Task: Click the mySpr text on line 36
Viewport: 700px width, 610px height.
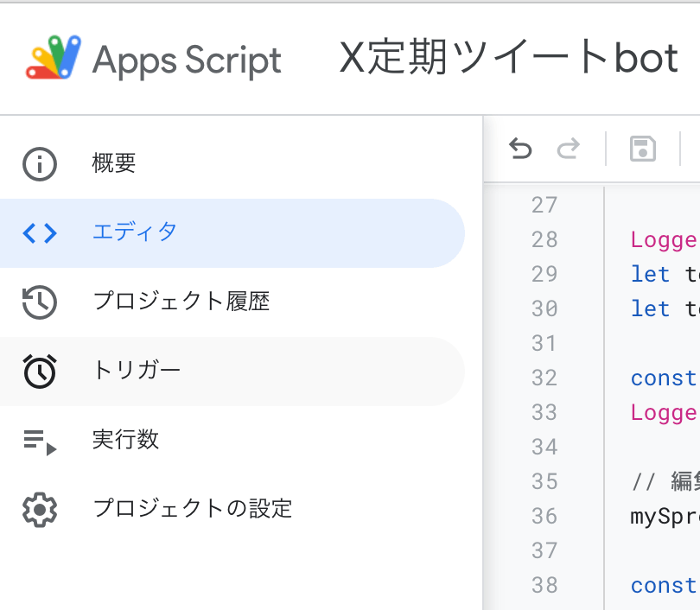Action: (665, 517)
